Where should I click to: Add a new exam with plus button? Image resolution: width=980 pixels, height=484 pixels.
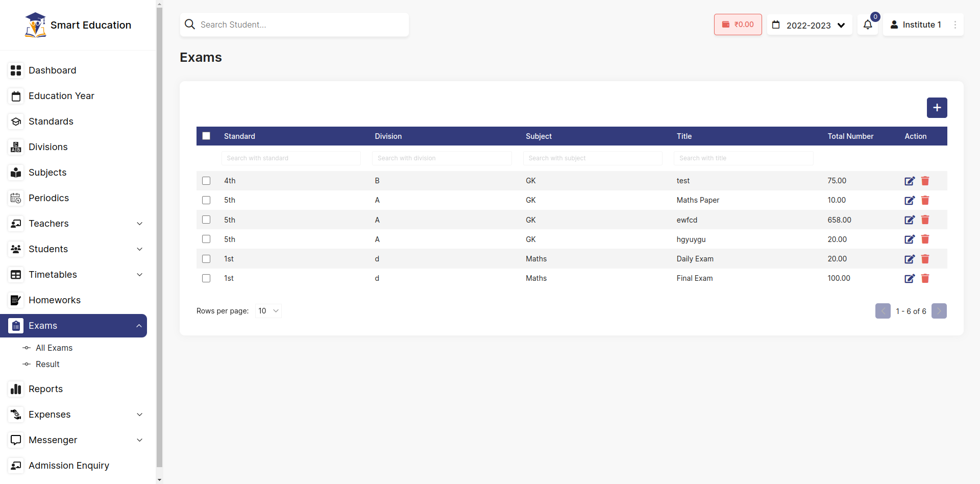[937, 108]
